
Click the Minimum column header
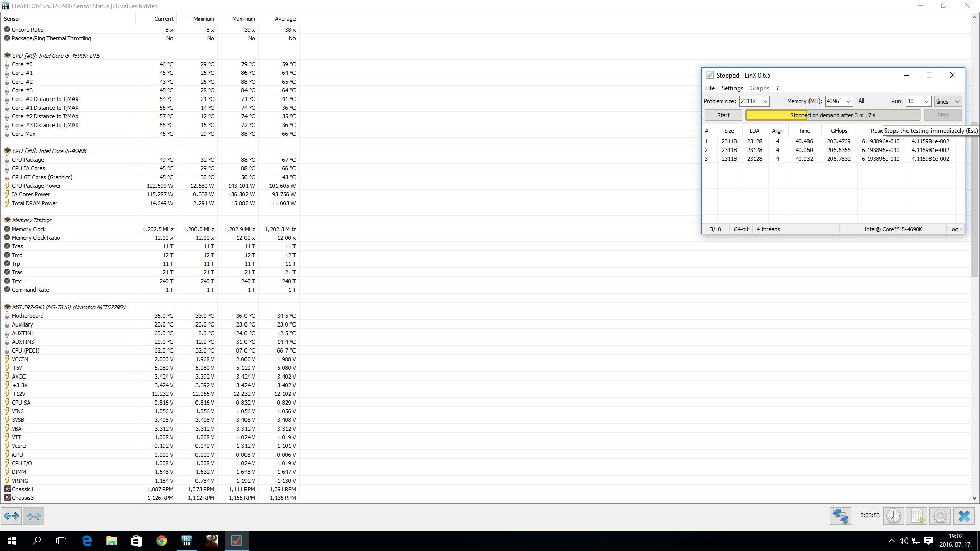[197, 19]
